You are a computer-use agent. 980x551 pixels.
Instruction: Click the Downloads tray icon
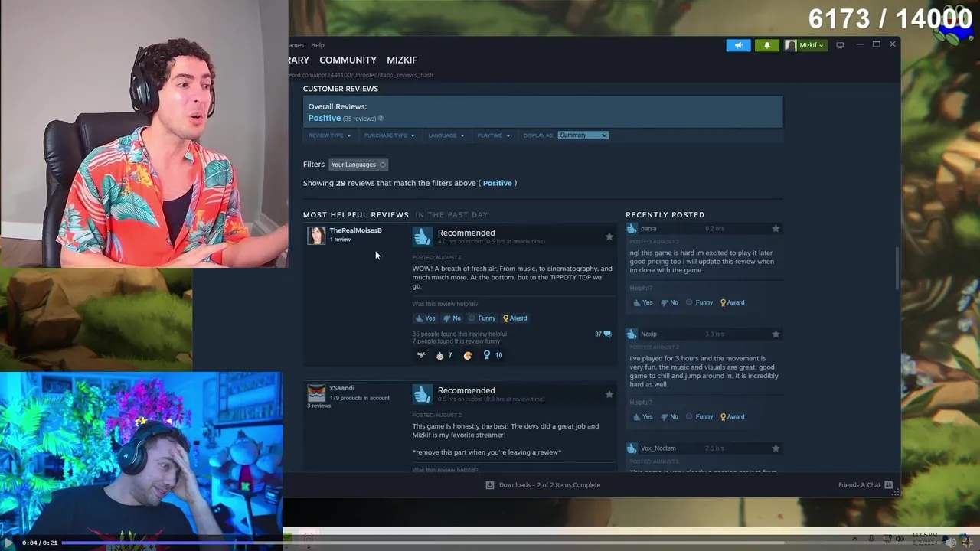(490, 484)
